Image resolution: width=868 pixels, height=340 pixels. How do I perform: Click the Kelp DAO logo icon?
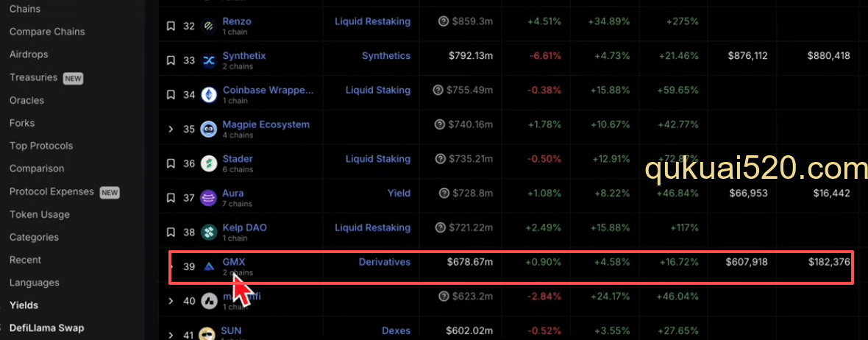coord(209,232)
